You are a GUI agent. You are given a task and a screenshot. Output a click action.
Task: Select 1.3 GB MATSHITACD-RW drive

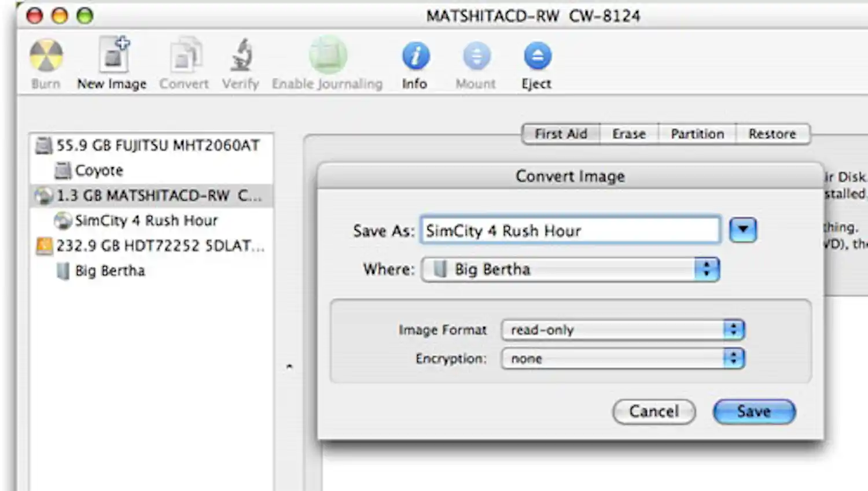point(152,195)
